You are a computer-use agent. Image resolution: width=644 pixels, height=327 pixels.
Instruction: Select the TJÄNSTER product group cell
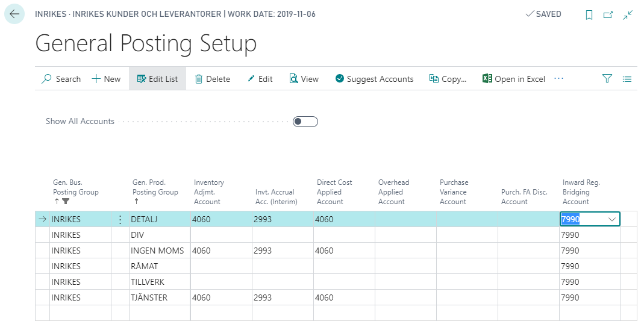(160, 297)
